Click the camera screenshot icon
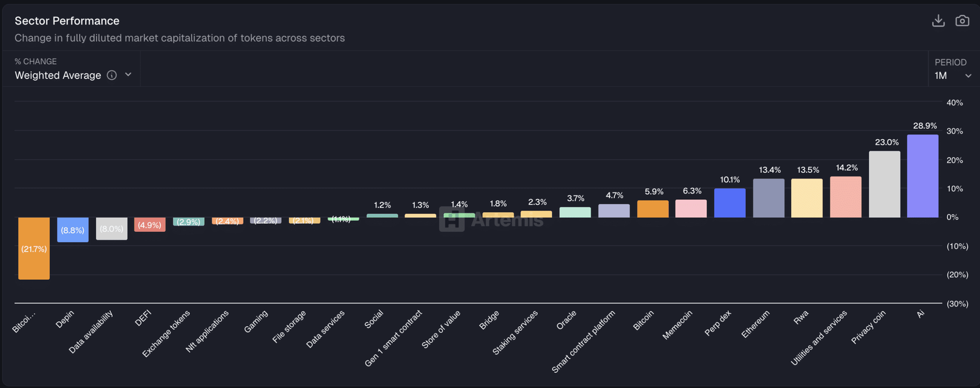Image resolution: width=980 pixels, height=388 pixels. point(962,21)
